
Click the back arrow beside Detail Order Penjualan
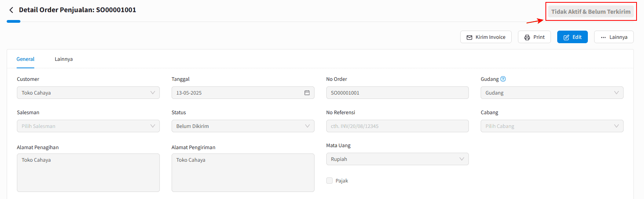point(11,10)
